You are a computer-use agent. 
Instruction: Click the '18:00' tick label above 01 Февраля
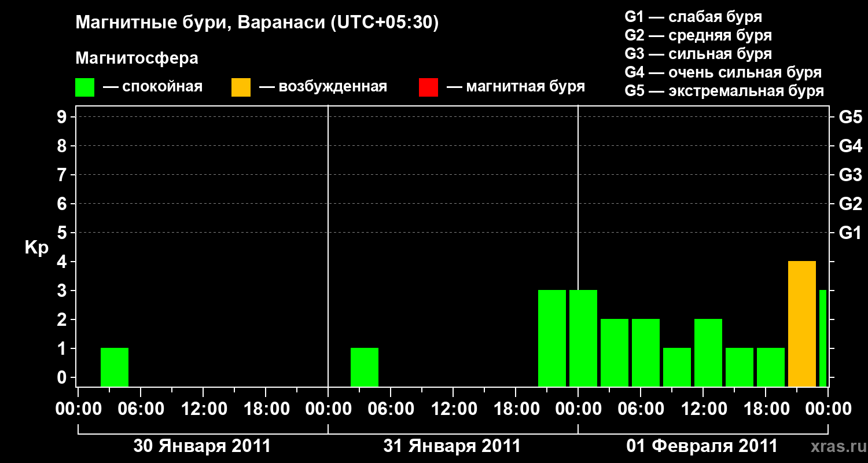766,409
